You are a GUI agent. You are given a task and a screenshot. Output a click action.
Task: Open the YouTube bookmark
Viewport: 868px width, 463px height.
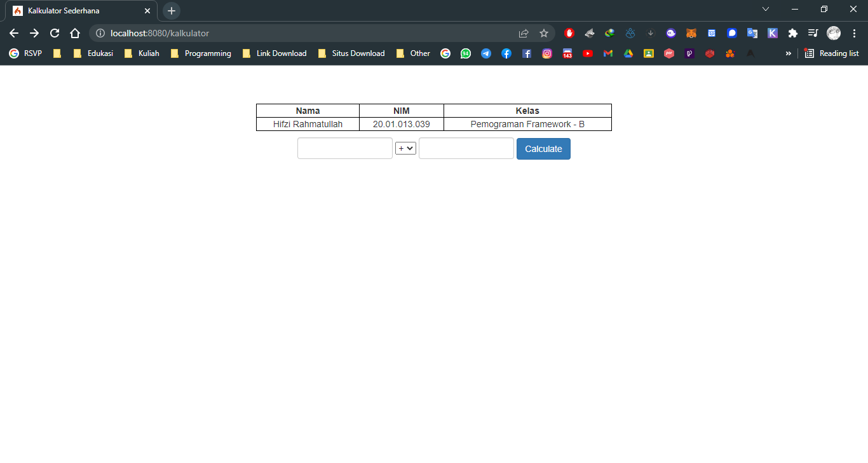pos(588,53)
